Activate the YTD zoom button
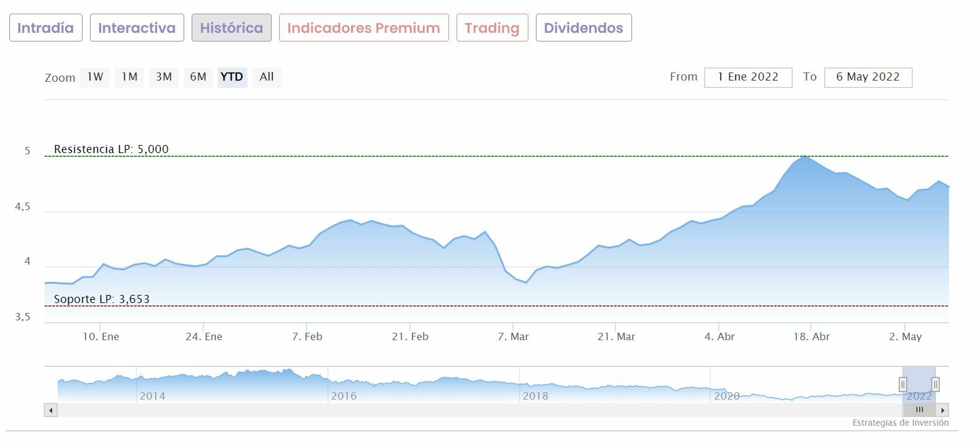Viewport: 980px width, 448px height. click(x=232, y=77)
